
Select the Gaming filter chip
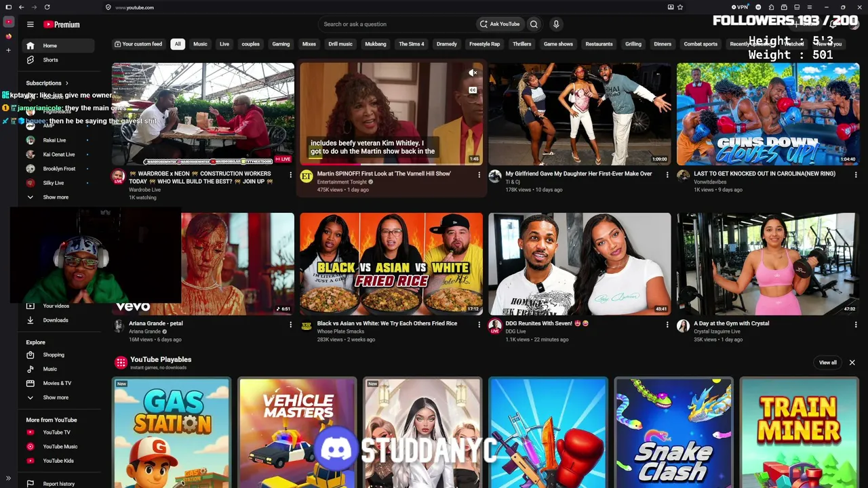[x=281, y=44]
